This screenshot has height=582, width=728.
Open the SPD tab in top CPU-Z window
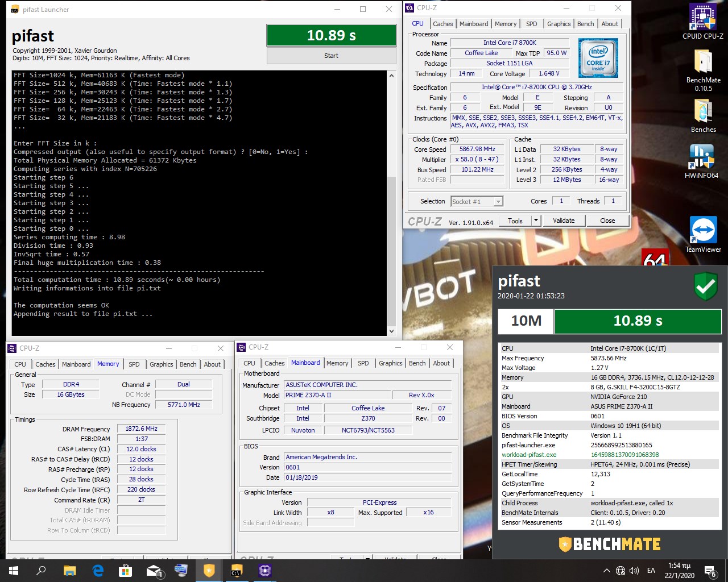(x=531, y=24)
